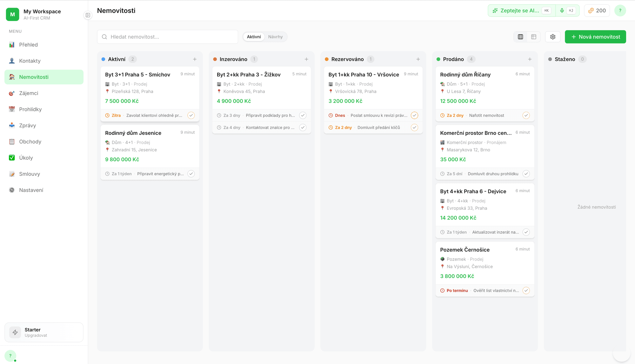Click the Hledat nemovitost search field
Image resolution: width=635 pixels, height=364 pixels.
tap(168, 37)
